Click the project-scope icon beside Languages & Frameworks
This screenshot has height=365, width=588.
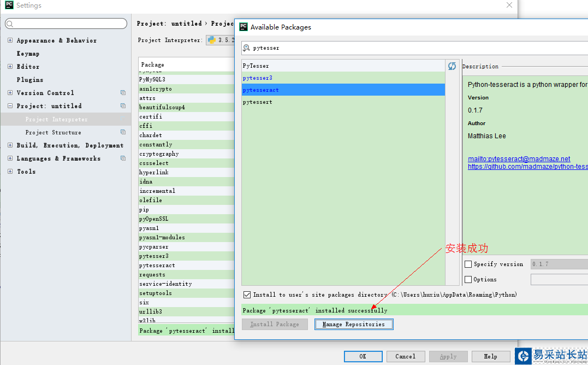[123, 158]
